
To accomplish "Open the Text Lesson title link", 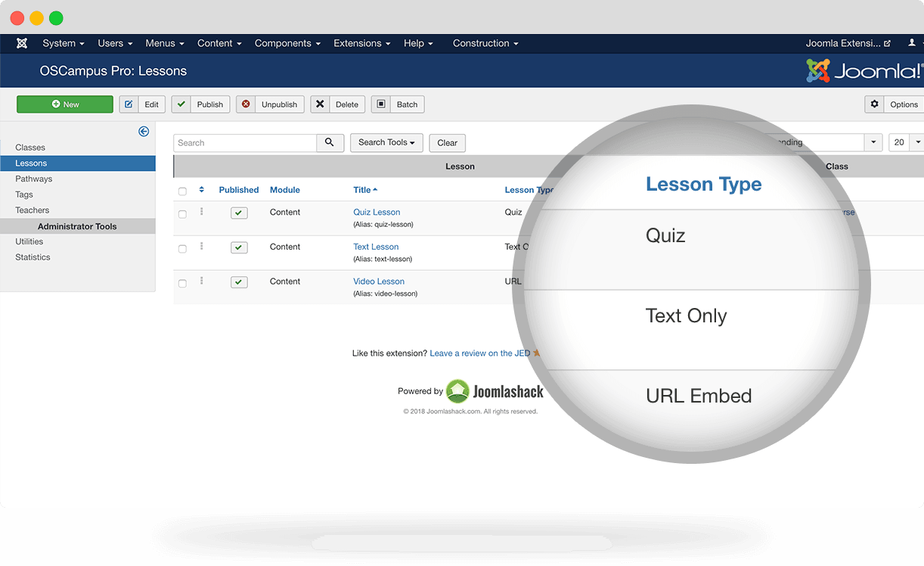I will 376,247.
